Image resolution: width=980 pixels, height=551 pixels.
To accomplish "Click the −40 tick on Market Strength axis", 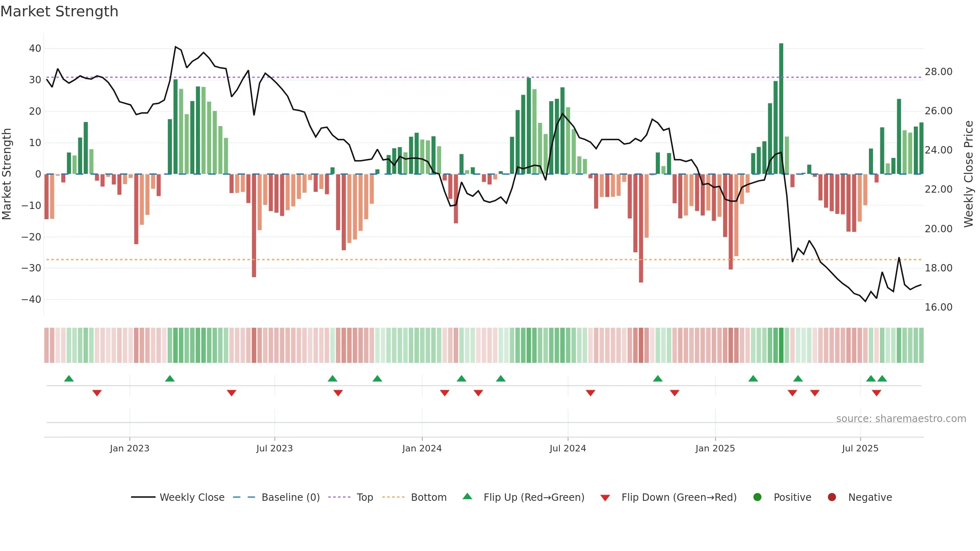I will pyautogui.click(x=31, y=300).
